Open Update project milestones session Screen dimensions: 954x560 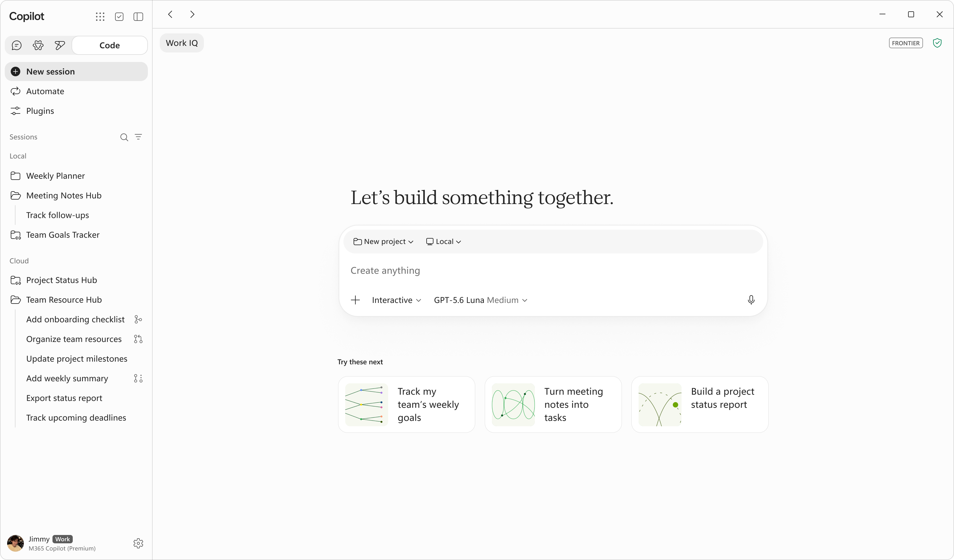click(77, 359)
